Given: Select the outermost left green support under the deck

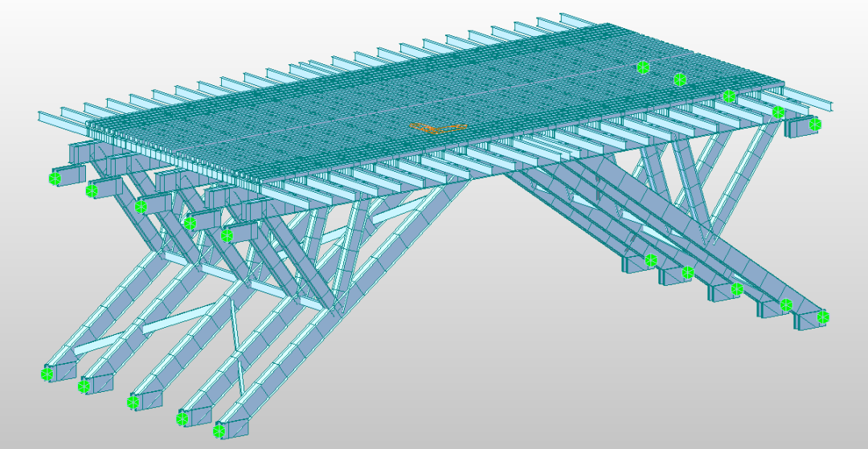Looking at the screenshot, I should click(x=55, y=178).
